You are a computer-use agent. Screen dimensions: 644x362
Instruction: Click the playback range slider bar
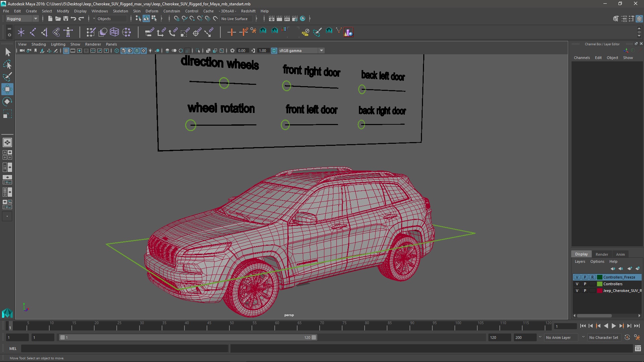tap(188, 338)
